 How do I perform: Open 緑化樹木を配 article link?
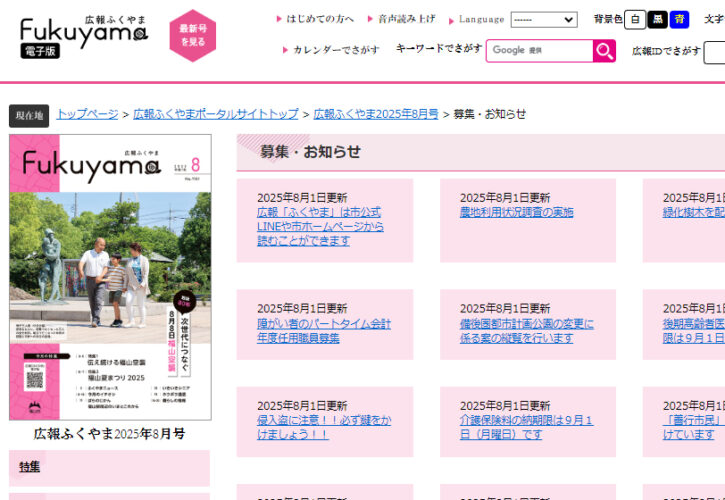point(694,212)
